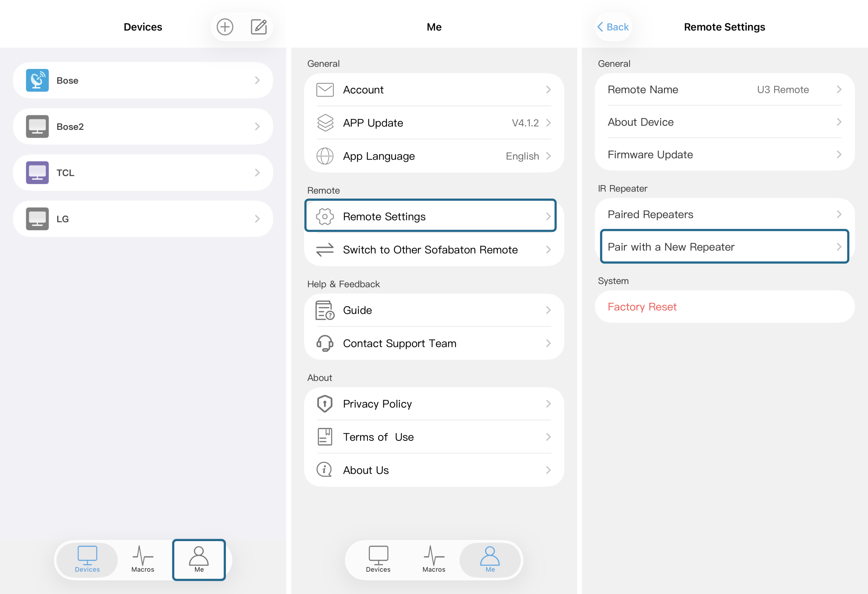Open the Privacy Policy entry

(434, 404)
